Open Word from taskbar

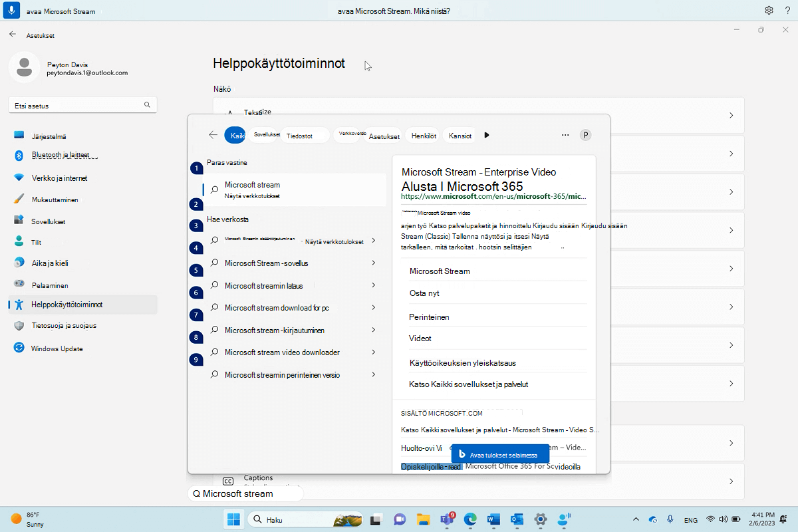click(493, 519)
